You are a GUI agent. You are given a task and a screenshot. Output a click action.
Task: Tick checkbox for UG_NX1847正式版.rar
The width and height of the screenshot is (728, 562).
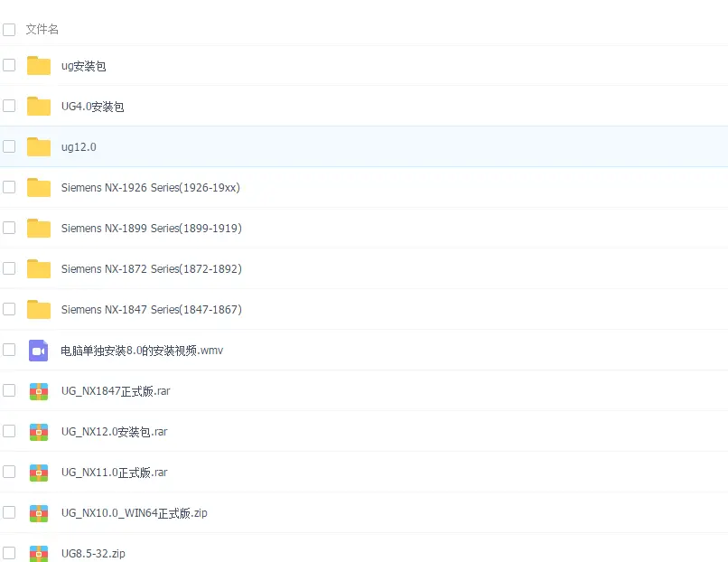pos(9,390)
